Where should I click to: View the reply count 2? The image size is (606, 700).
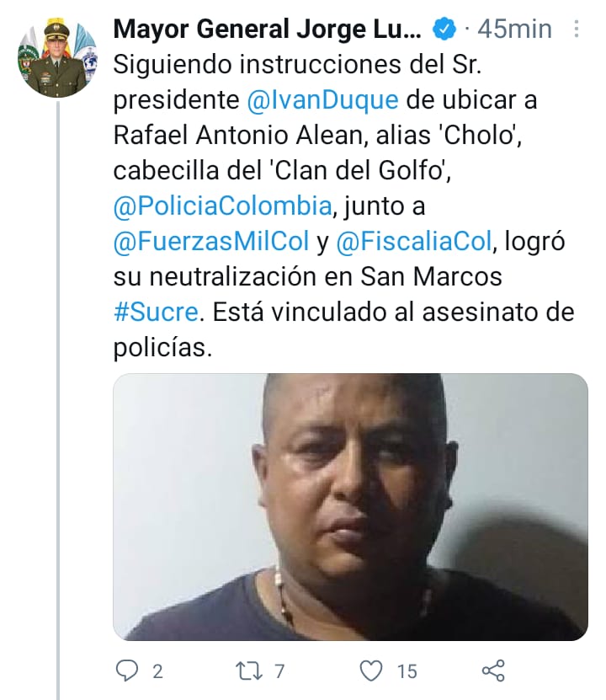coord(158,671)
